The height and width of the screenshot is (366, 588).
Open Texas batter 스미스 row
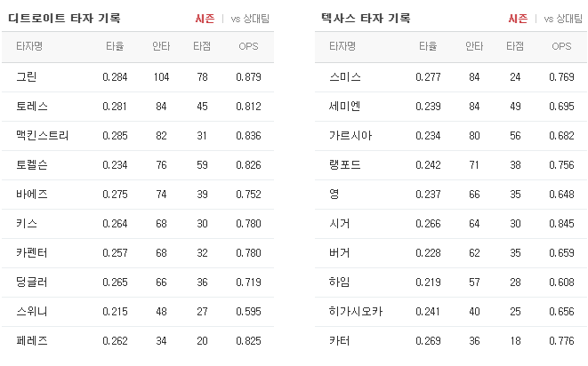[451, 77]
